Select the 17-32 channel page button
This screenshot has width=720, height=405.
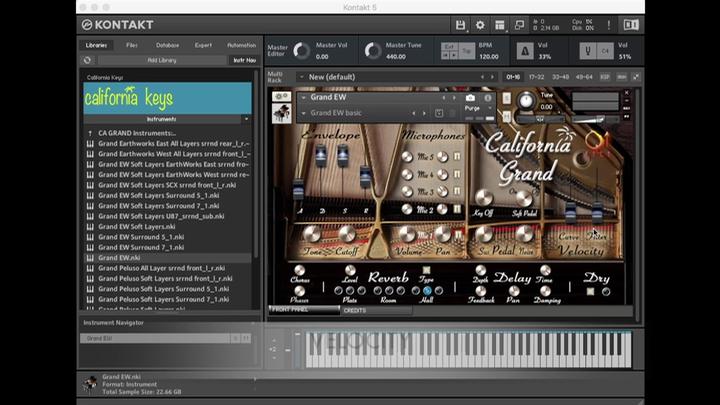point(536,77)
